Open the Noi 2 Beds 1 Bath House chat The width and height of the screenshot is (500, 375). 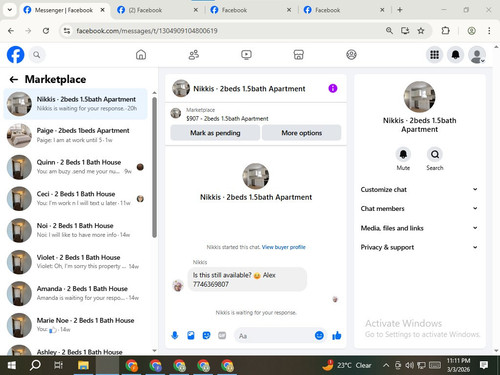(x=75, y=230)
